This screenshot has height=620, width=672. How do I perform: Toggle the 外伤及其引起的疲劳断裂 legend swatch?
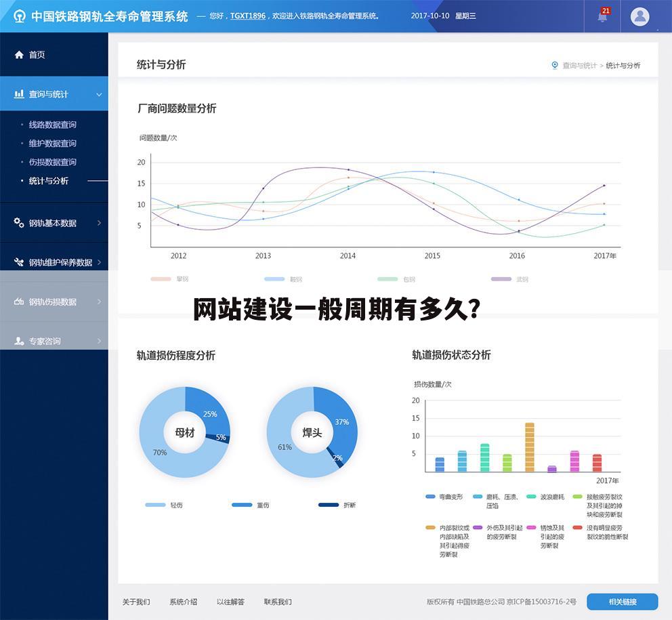pyautogui.click(x=478, y=527)
